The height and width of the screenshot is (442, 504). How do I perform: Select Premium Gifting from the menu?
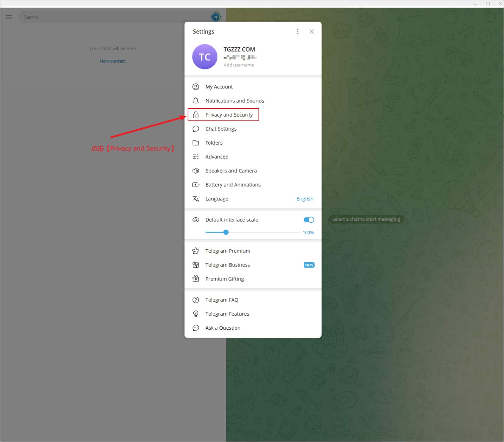click(225, 279)
